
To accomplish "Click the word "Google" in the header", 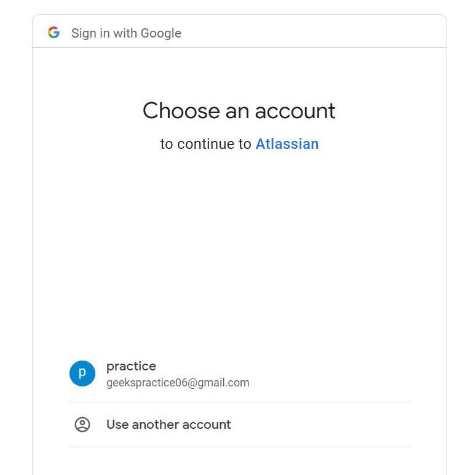I will [x=161, y=33].
